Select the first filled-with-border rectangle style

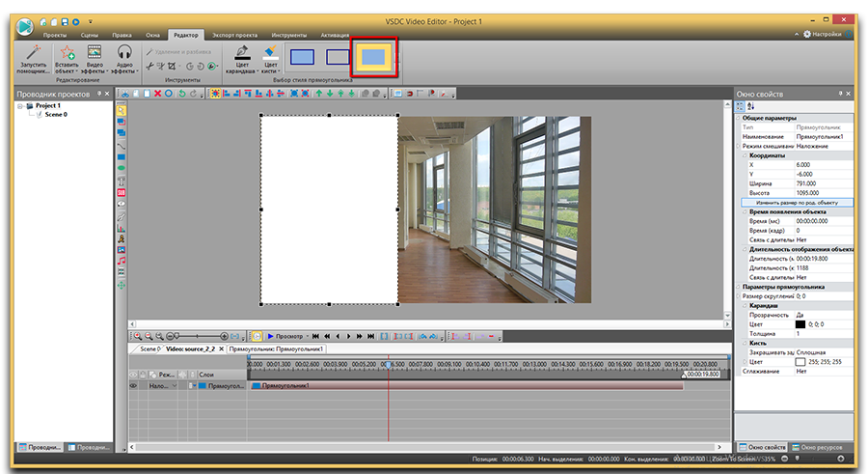(x=302, y=57)
